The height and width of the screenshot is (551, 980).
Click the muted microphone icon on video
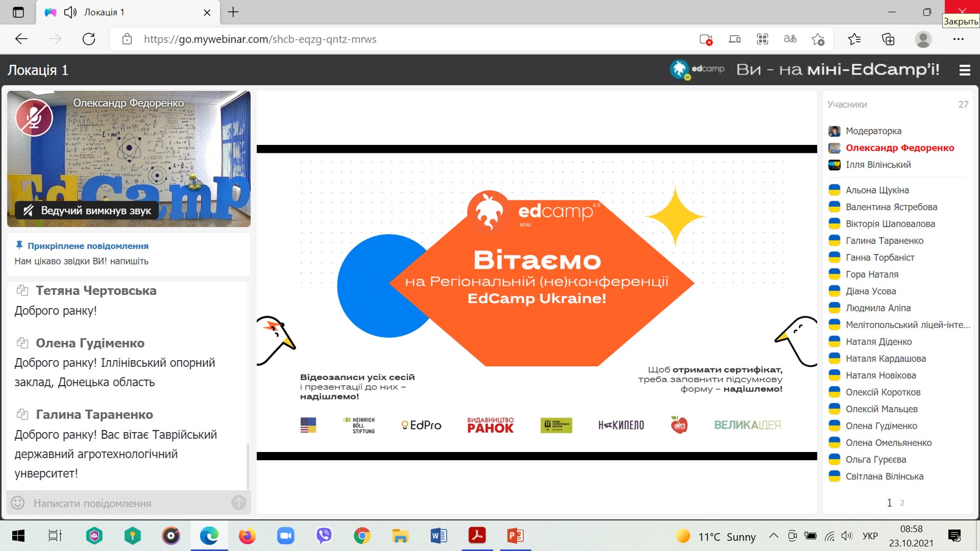click(34, 117)
